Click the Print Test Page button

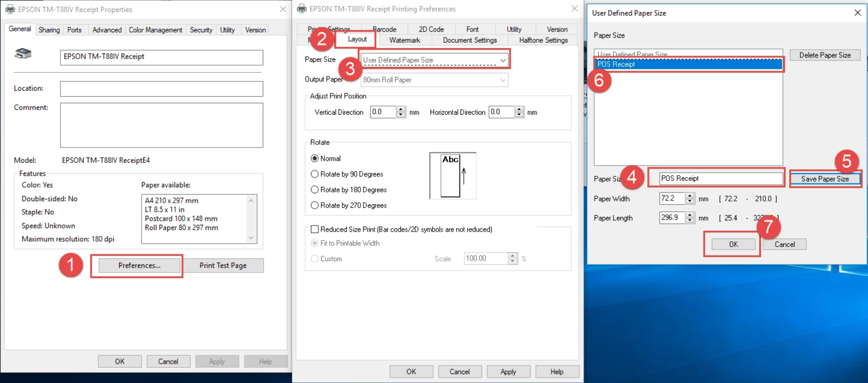coord(223,266)
